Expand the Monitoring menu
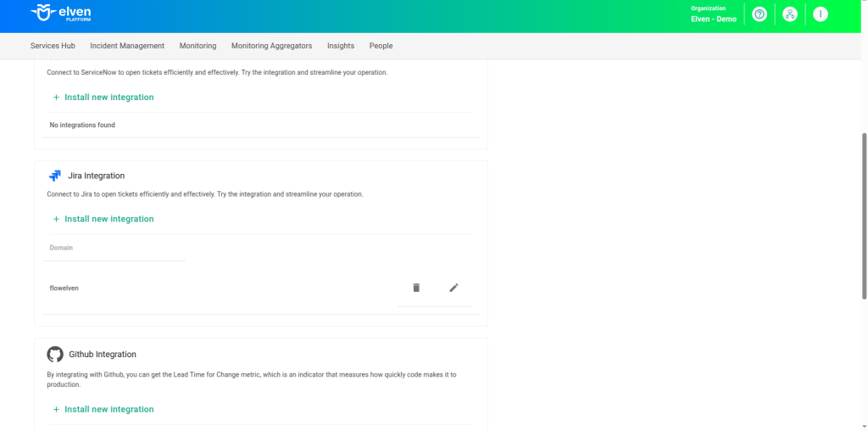This screenshot has width=868, height=431. pyautogui.click(x=198, y=46)
